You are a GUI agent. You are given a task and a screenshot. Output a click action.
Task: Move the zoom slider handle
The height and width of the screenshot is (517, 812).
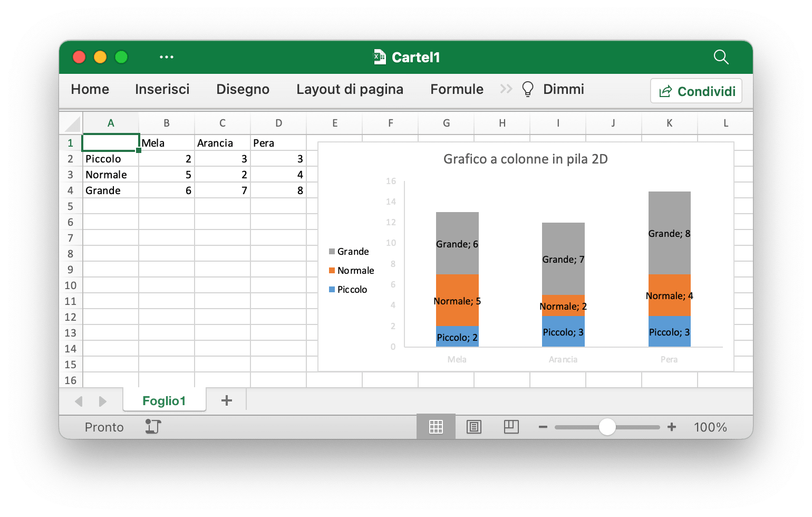click(x=607, y=427)
